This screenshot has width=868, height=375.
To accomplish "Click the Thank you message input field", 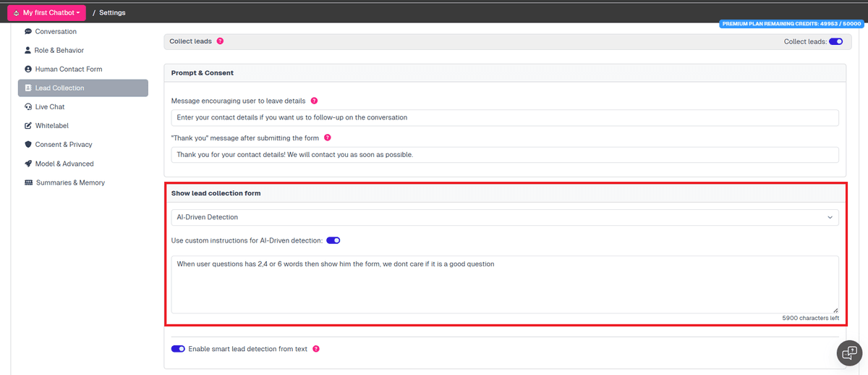I will click(504, 155).
